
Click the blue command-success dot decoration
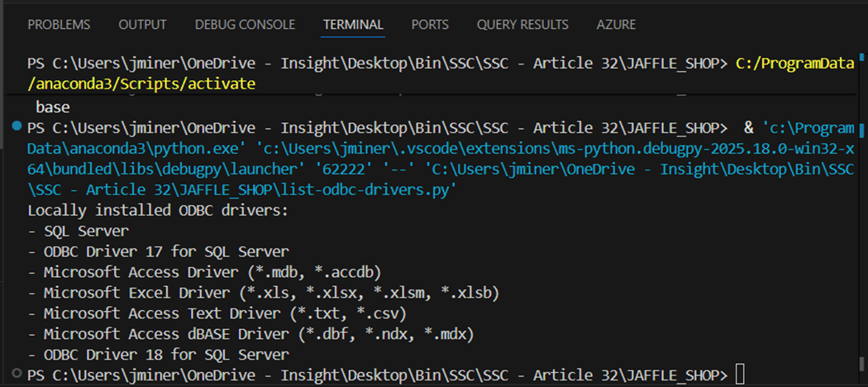click(x=17, y=127)
